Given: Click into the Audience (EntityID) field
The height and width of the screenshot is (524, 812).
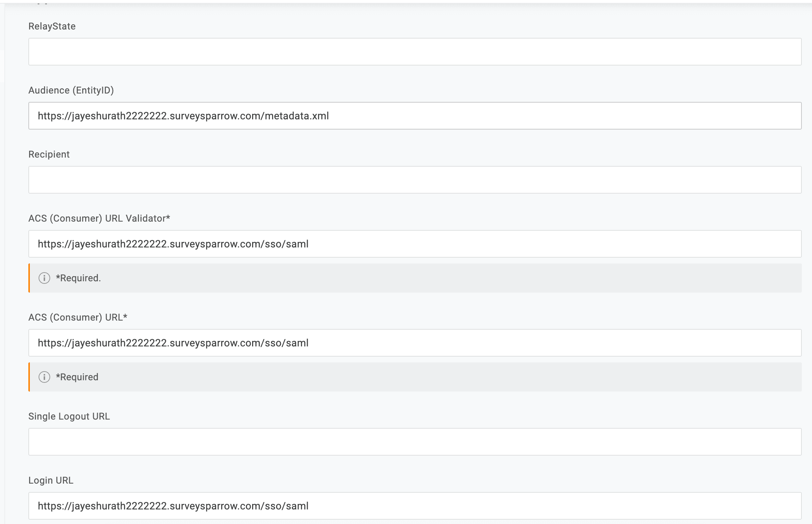Looking at the screenshot, I should coord(415,116).
